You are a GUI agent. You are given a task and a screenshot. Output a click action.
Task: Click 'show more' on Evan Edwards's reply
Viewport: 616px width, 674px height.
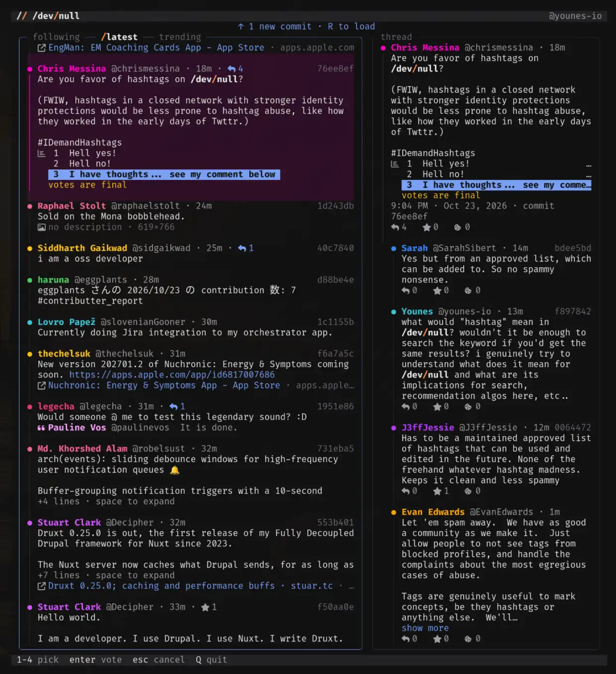[x=425, y=628]
